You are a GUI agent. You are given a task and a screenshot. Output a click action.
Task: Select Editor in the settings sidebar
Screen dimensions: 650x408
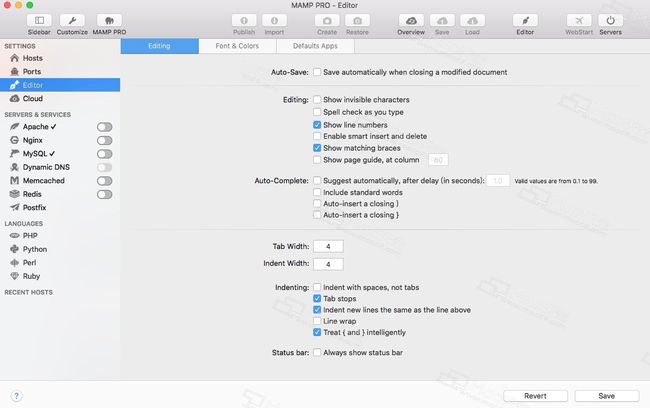click(60, 85)
